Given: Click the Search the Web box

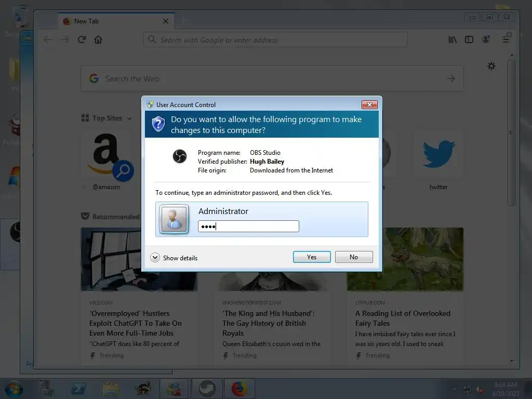Looking at the screenshot, I should 272,79.
